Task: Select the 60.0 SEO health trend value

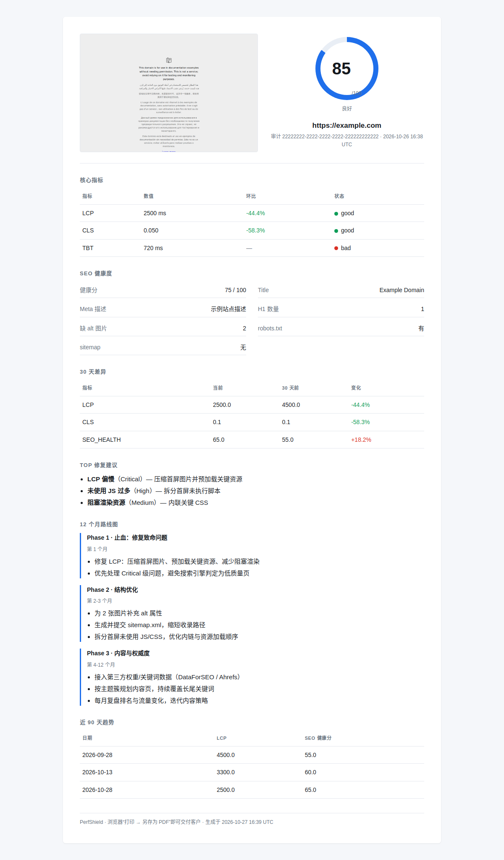Action: 311,772
